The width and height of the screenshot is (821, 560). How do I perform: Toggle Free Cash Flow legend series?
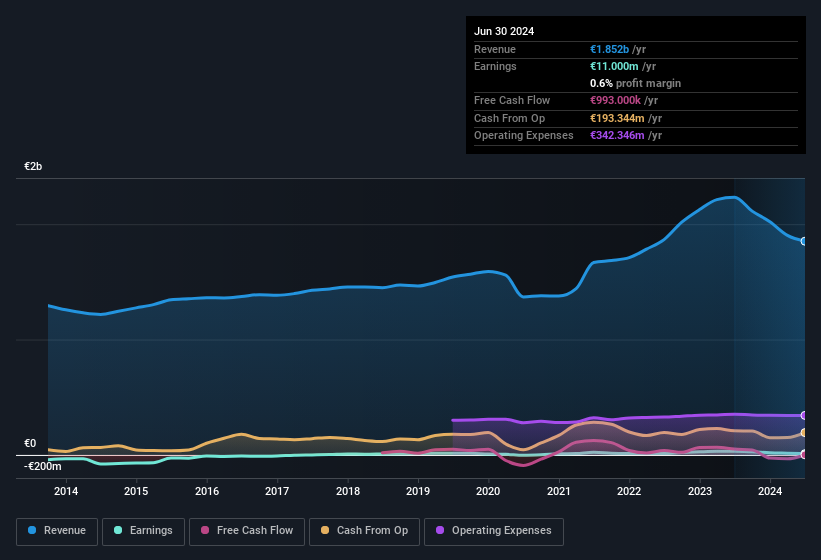(x=248, y=531)
